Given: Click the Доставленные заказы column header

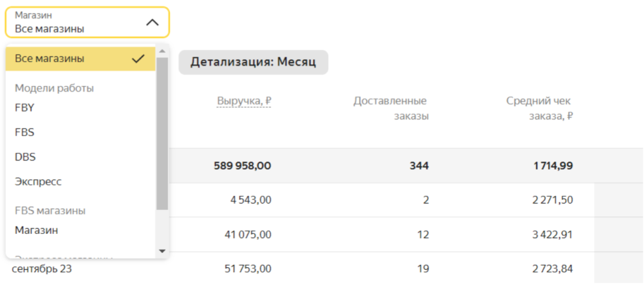Looking at the screenshot, I should pos(391,109).
